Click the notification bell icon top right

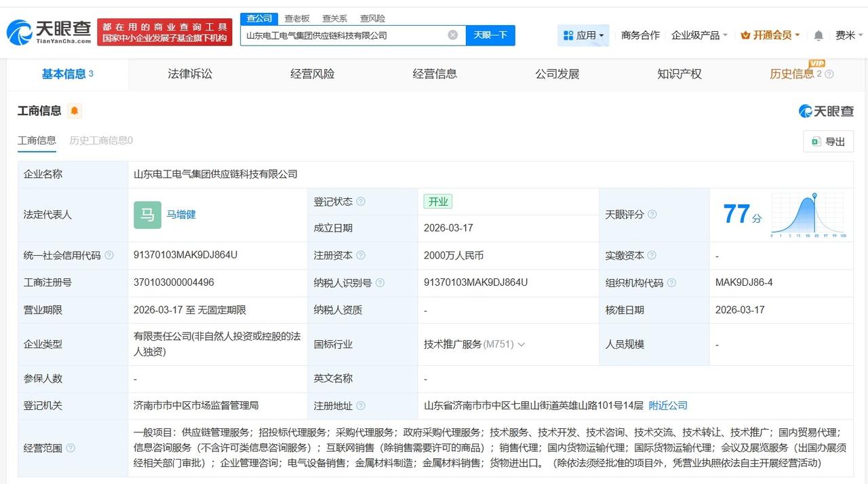pos(818,35)
